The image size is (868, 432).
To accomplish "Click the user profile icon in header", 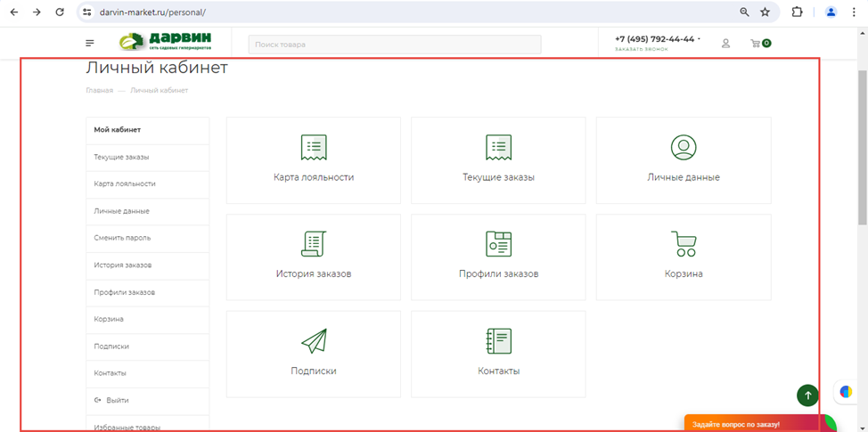I will coord(725,43).
